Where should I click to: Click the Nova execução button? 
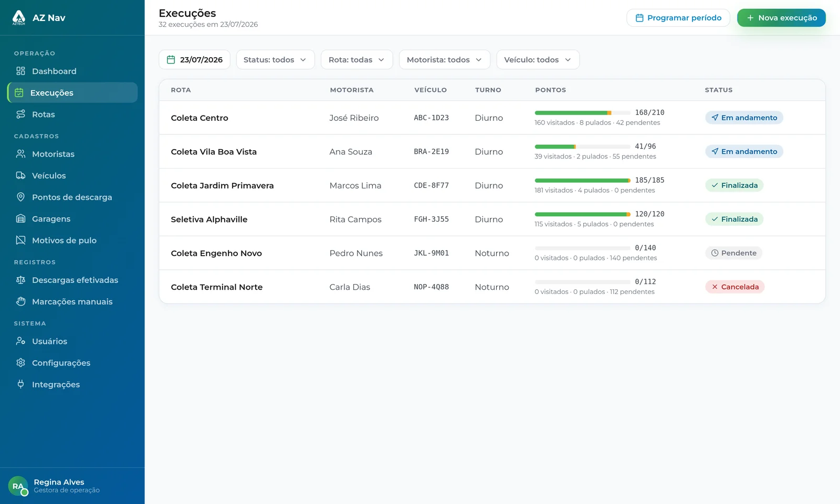tap(781, 18)
